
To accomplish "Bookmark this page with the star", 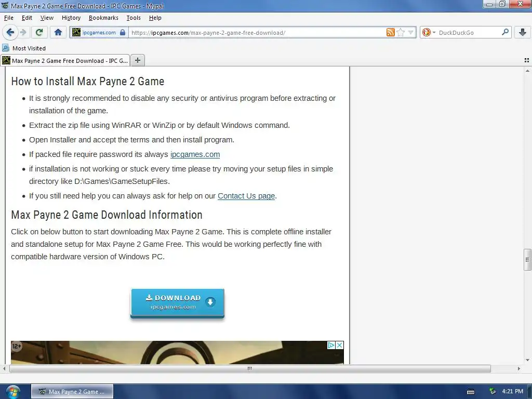I will tap(401, 33).
